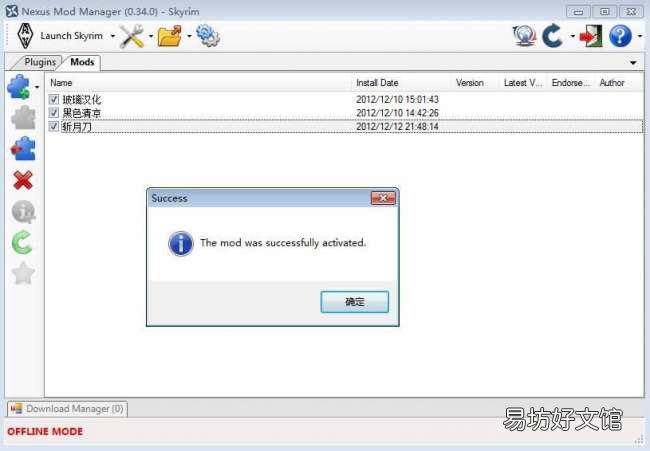
Task: Select the 黑色酒京 mod row
Action: (345, 113)
